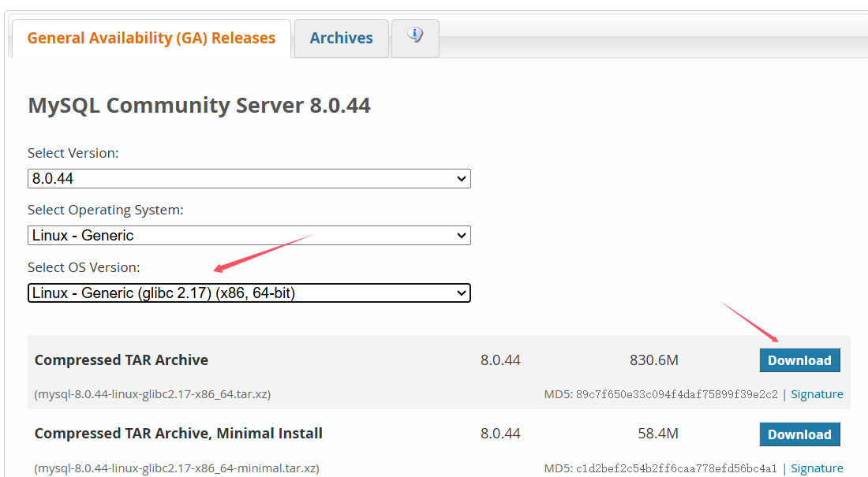Click Compressed TAR Archive, Minimal Install title
This screenshot has width=868, height=477.
coord(178,434)
